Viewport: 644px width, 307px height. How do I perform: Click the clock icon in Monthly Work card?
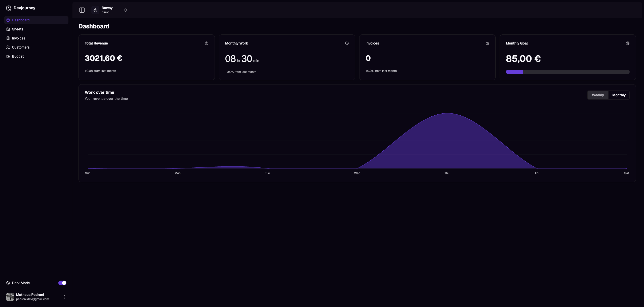pyautogui.click(x=347, y=43)
